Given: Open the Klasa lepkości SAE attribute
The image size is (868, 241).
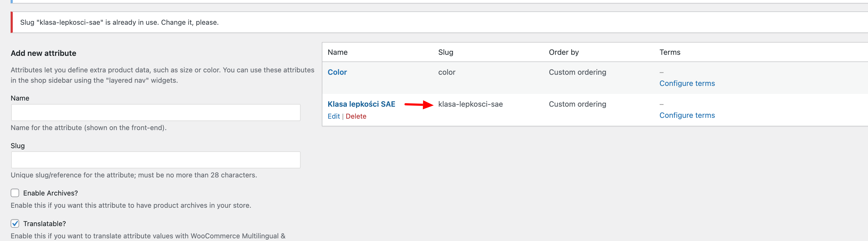Looking at the screenshot, I should point(361,104).
